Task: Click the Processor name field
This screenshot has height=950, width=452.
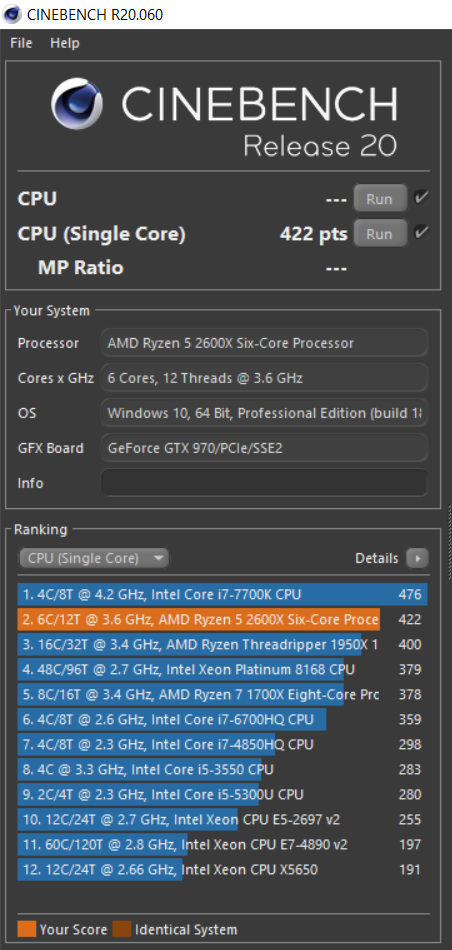Action: click(x=264, y=344)
